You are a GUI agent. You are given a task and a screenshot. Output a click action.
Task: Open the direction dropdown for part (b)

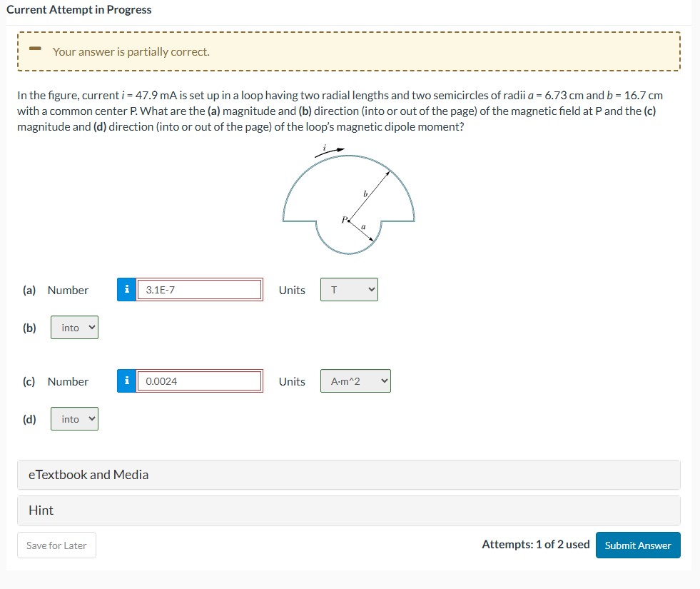coord(73,327)
